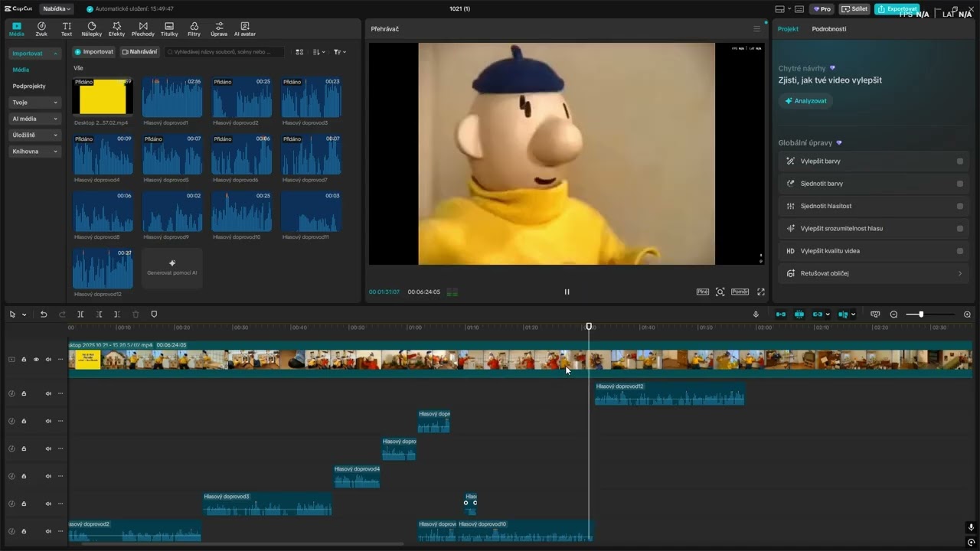
Task: Zoom in the timeline with plus icon
Action: 967,315
